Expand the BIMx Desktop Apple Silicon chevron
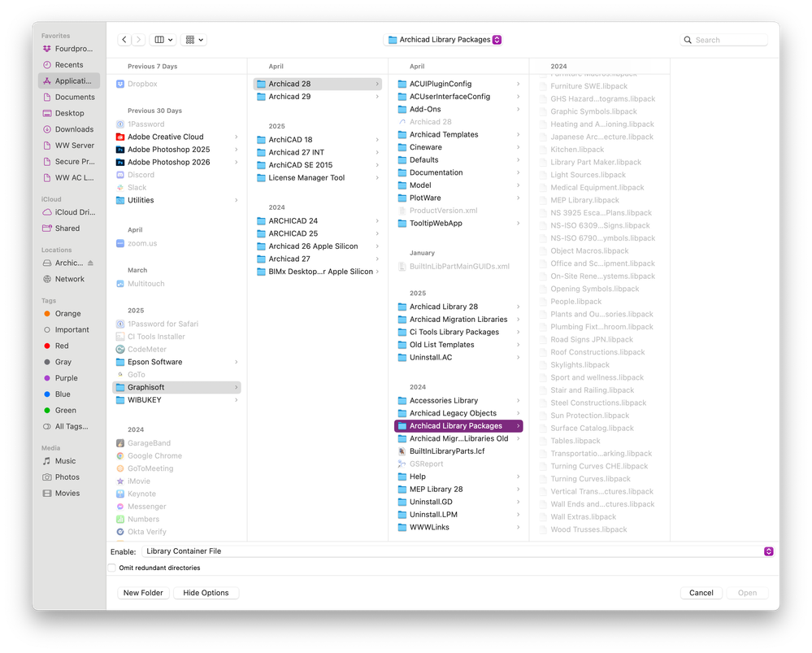This screenshot has height=653, width=812. (377, 272)
